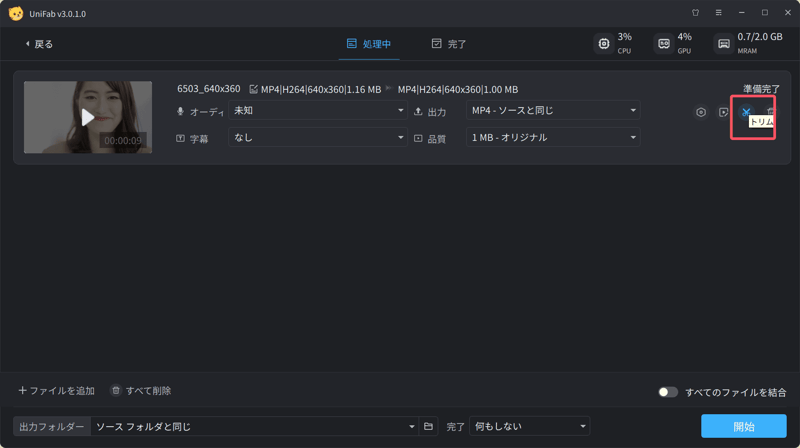
Task: Click the CPU usage icon
Action: pos(603,44)
